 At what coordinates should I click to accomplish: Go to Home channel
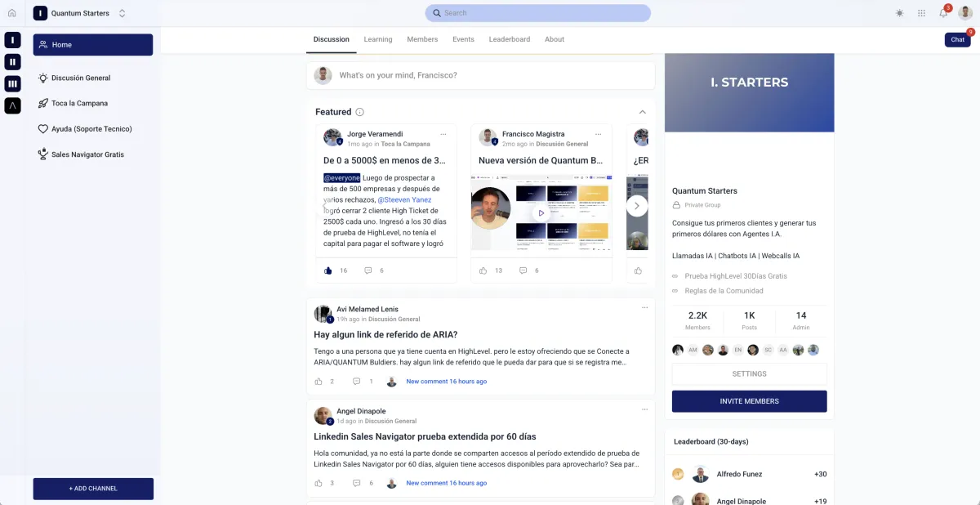pos(92,45)
